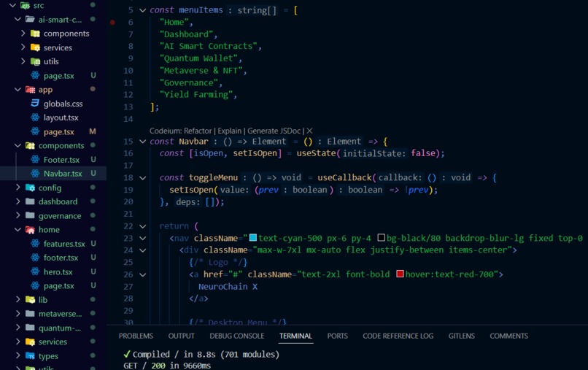
Task: Expand the utils folder chevron
Action: [x=23, y=61]
